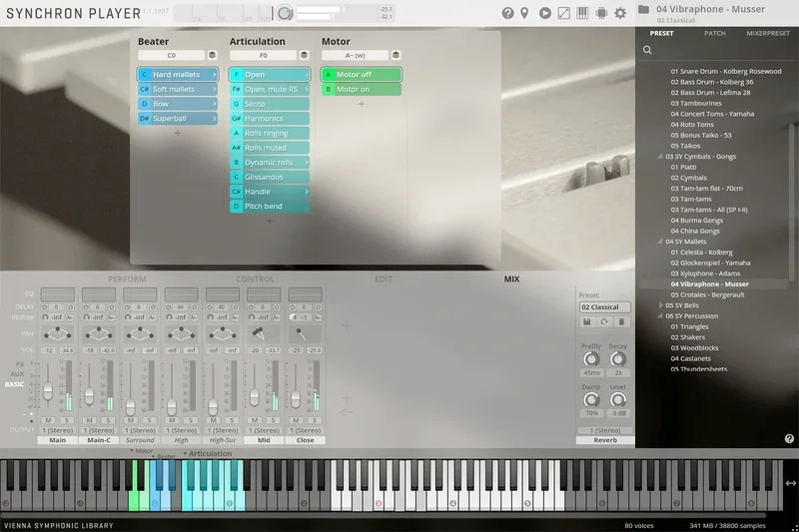Select the Motor on option
Screen dimensions: 799x532
click(362, 89)
